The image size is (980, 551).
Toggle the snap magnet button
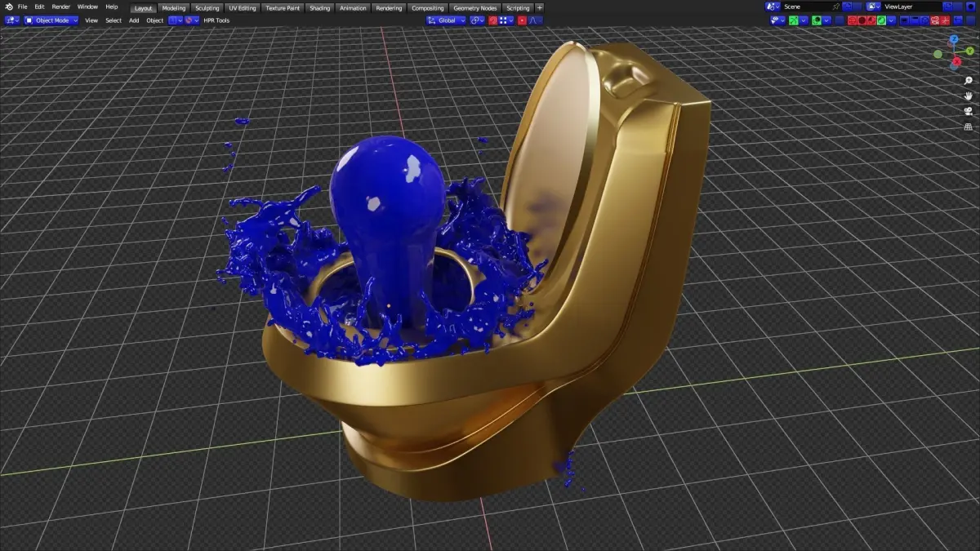(493, 20)
